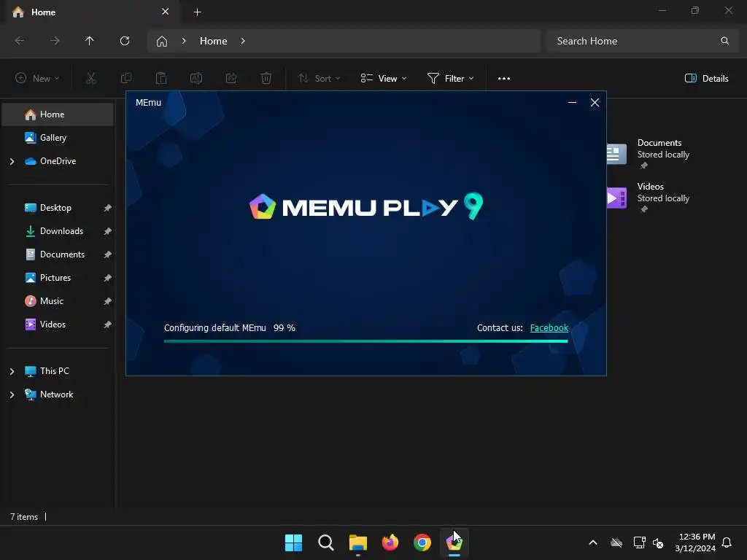Open the Filter dropdown
This screenshot has height=560, width=747.
point(451,78)
